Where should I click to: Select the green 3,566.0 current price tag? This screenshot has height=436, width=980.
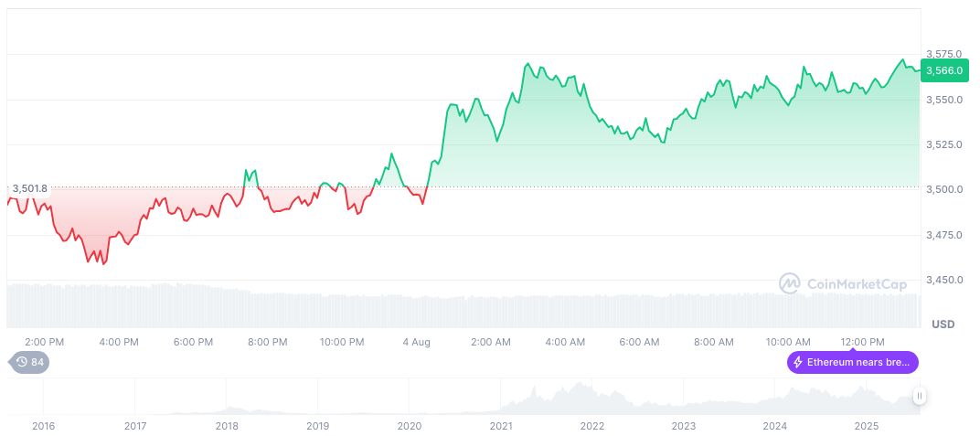pos(943,70)
